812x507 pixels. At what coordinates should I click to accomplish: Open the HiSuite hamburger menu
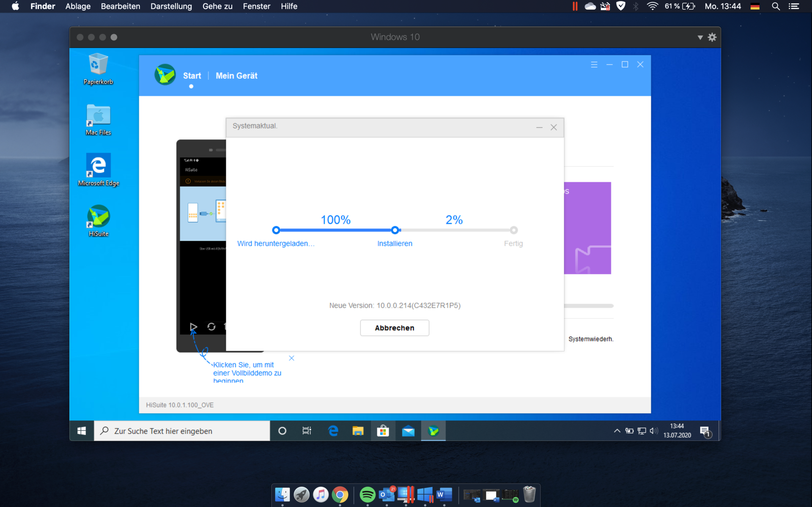tap(594, 64)
